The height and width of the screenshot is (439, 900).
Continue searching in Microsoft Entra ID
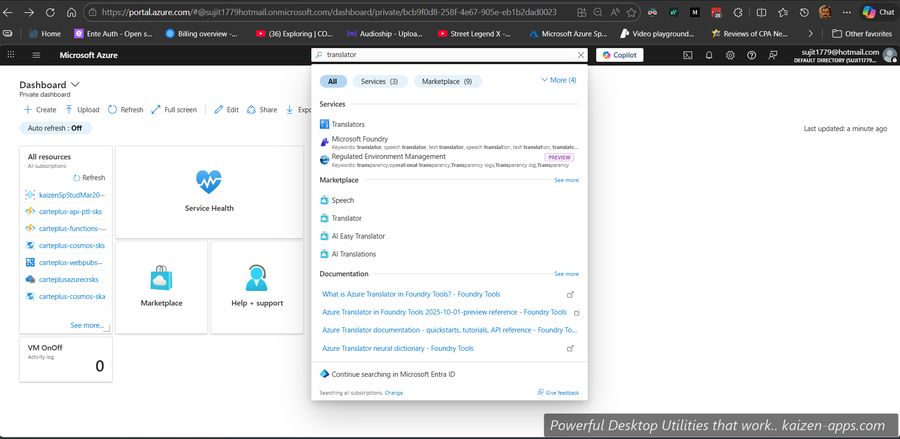coord(393,374)
